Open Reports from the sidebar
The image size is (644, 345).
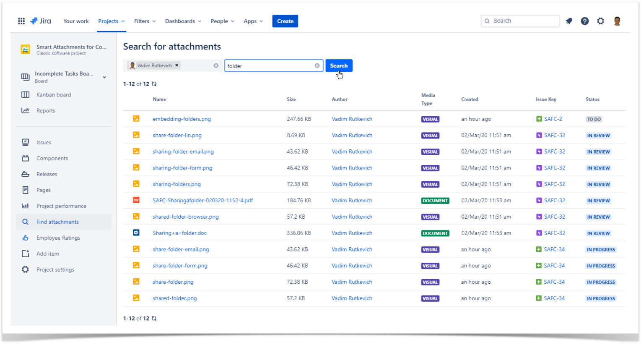click(x=46, y=110)
